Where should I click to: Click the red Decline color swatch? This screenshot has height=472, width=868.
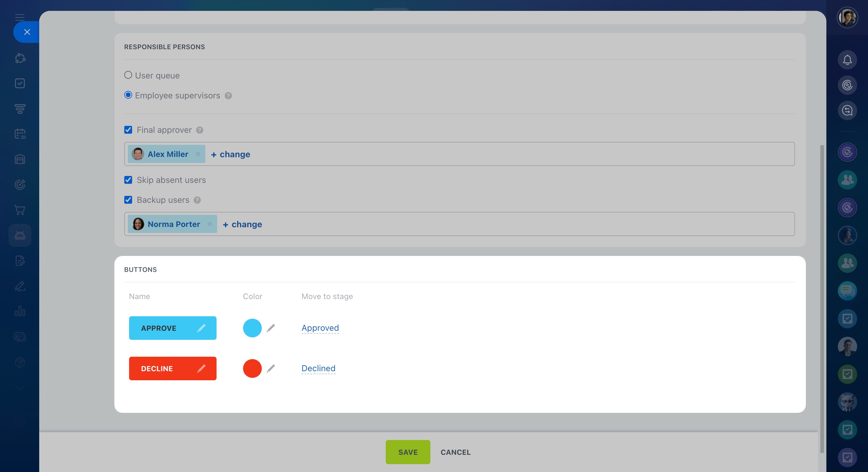(252, 368)
